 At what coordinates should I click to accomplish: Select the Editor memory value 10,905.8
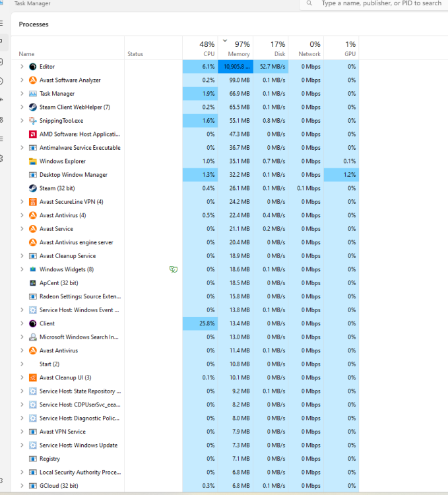[x=236, y=67]
